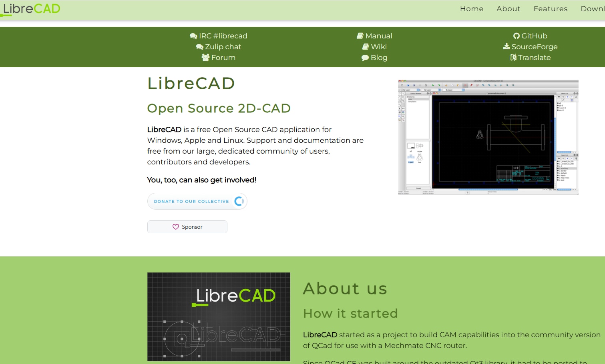This screenshot has width=605, height=364.
Task: Click the book icon beside Manual
Action: pyautogui.click(x=360, y=36)
